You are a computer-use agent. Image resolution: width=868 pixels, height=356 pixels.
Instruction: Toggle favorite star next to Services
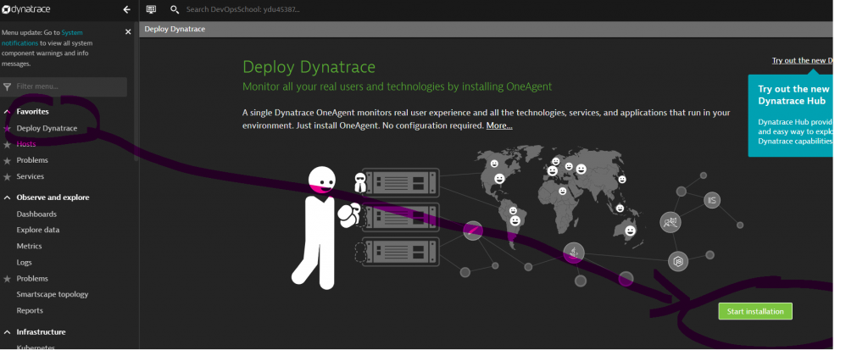tap(8, 176)
